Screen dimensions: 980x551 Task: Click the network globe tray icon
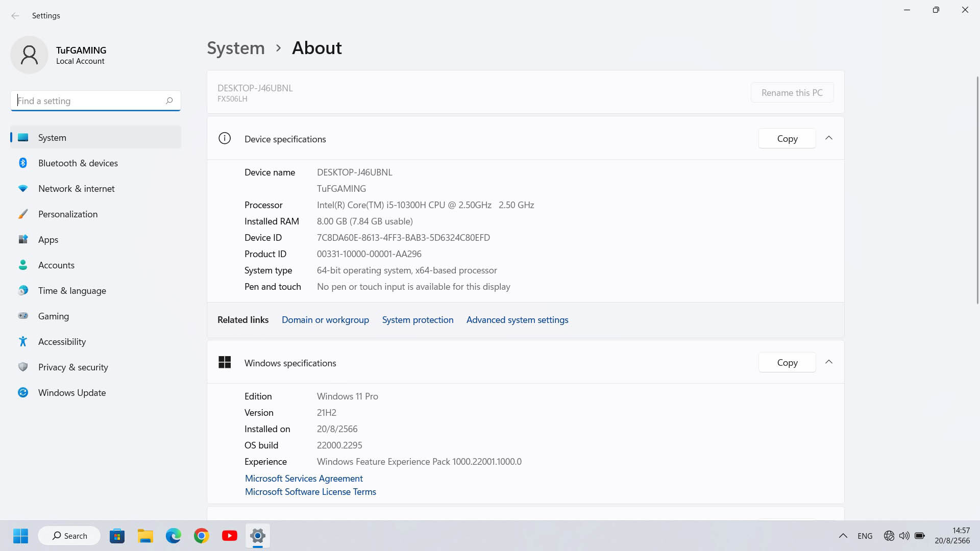pyautogui.click(x=889, y=536)
